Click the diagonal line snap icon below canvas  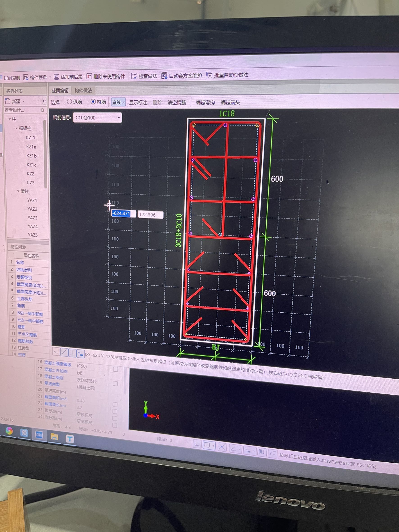pos(64,352)
